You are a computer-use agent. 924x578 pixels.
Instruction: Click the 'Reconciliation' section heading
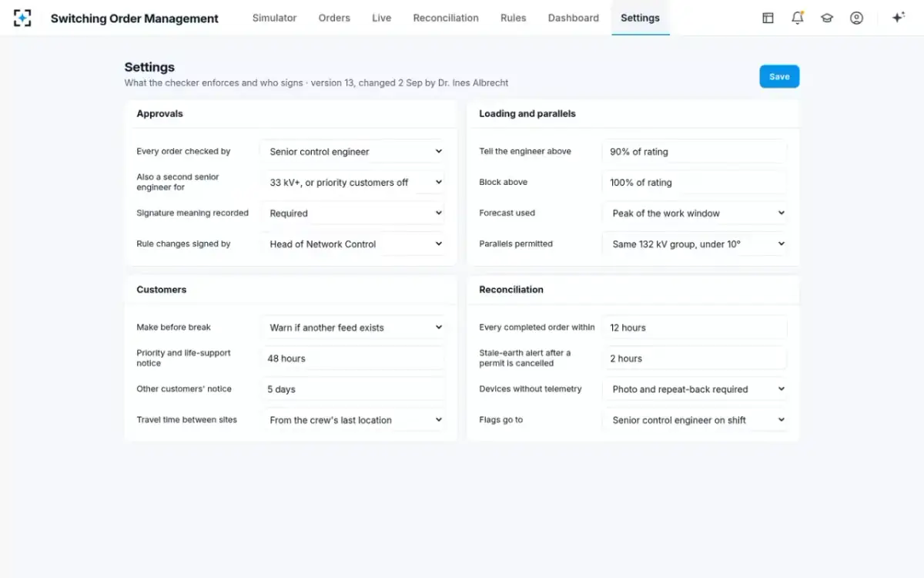511,290
